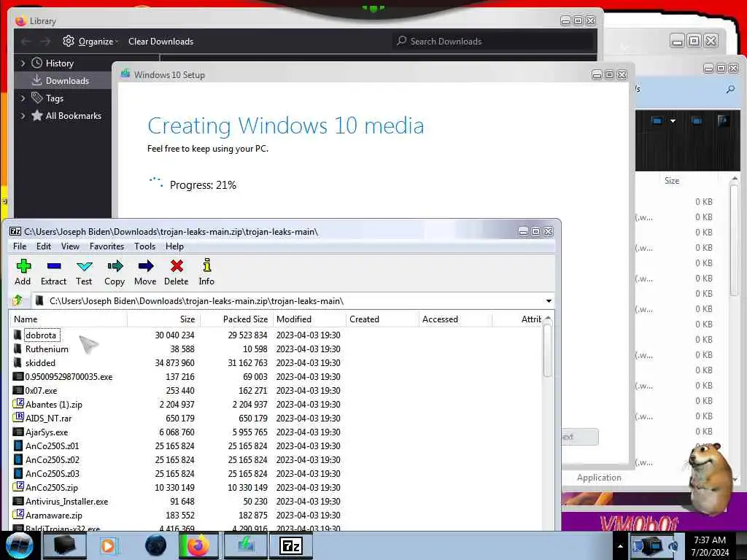Screen dimensions: 747x560
Task: Expand the History tree item in Library
Action: click(23, 63)
